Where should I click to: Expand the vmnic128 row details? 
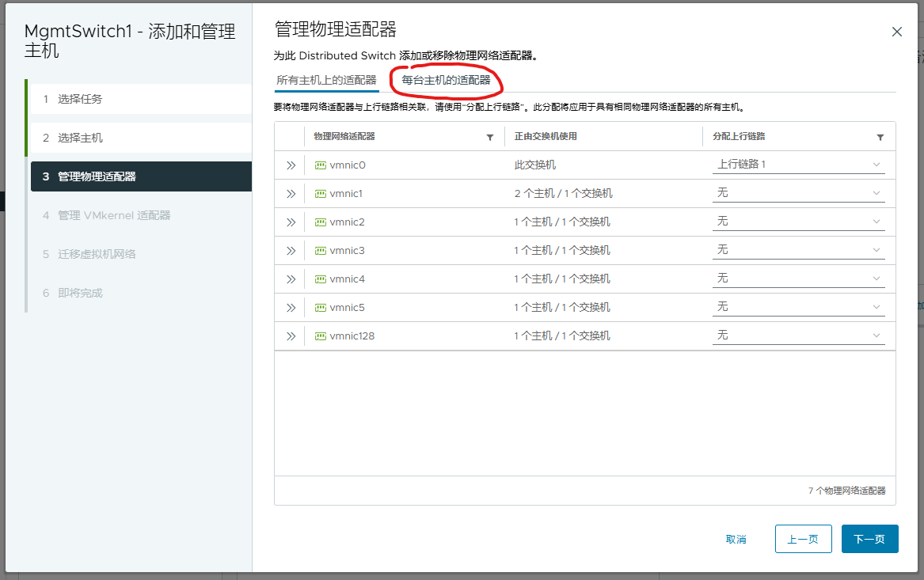point(291,336)
